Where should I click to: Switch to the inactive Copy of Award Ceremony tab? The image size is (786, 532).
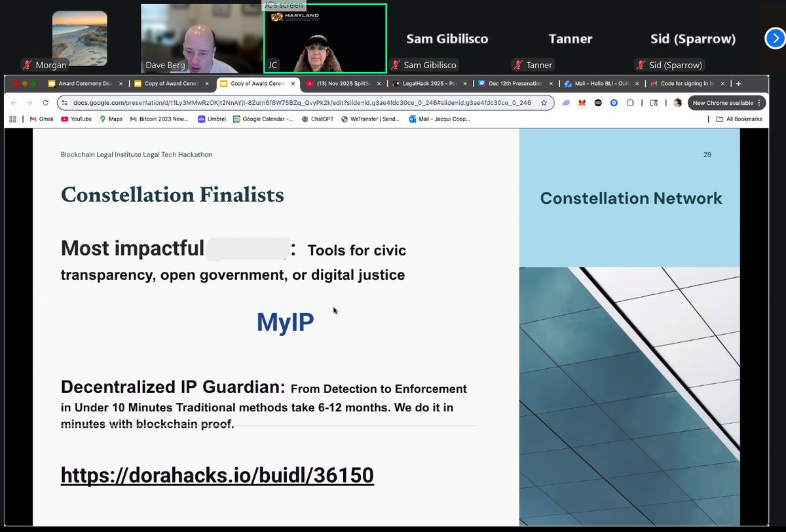[x=172, y=84]
